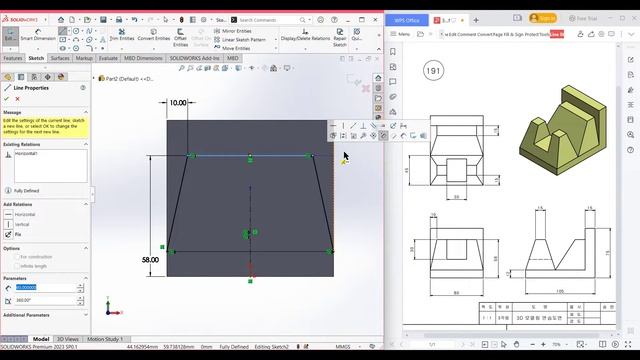Open the Search Commands dropdown arrow
Image resolution: width=640 pixels, height=360 pixels.
click(x=310, y=20)
